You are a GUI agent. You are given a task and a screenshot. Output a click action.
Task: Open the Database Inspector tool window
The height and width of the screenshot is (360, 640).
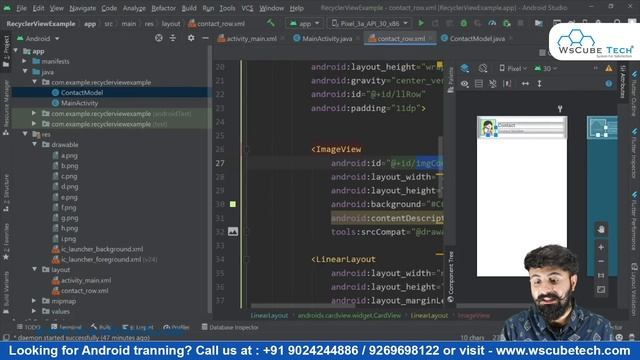(230, 327)
